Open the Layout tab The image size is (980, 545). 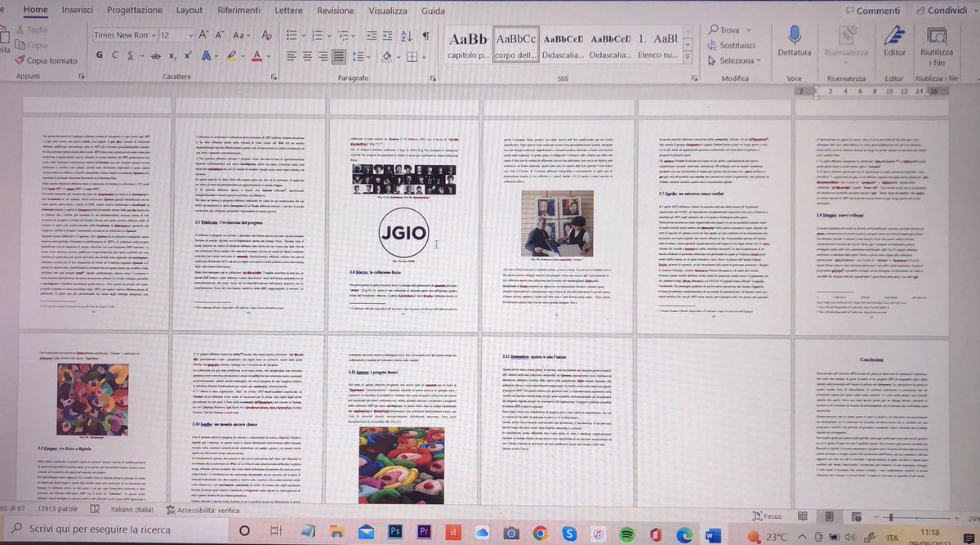(x=189, y=10)
